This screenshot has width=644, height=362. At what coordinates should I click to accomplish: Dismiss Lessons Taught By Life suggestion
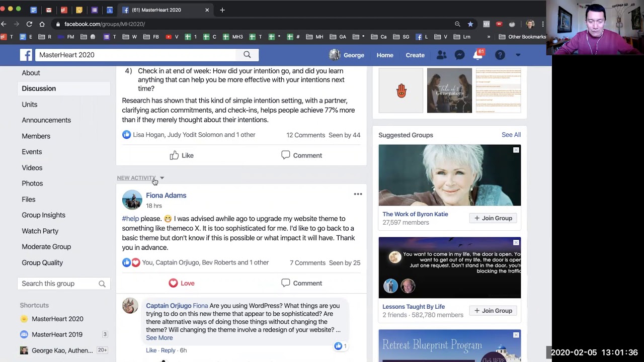(516, 243)
